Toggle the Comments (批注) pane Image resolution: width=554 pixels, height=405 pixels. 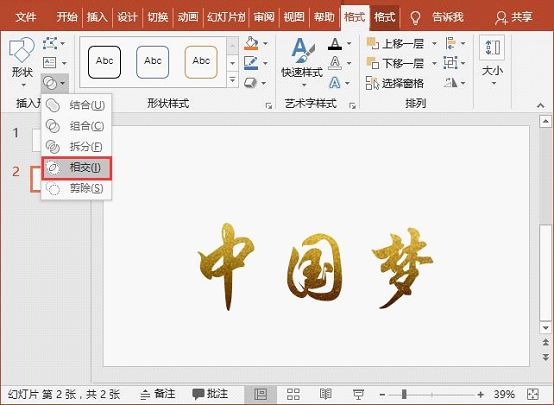(210, 394)
